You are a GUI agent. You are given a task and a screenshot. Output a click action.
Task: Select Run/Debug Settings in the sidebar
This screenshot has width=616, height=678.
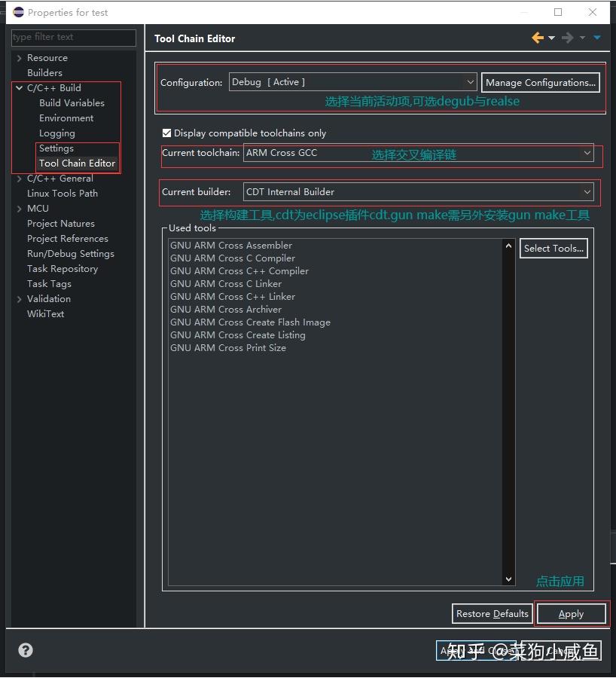click(x=71, y=253)
